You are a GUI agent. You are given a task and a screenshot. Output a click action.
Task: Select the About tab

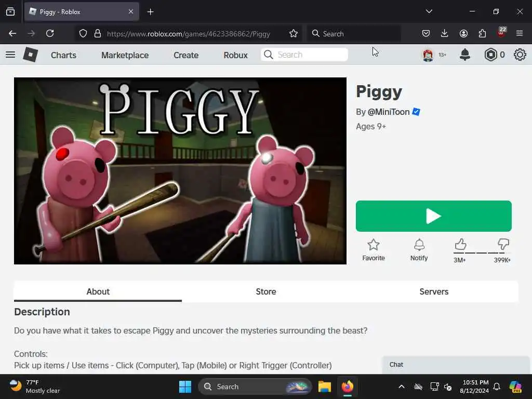pyautogui.click(x=98, y=291)
